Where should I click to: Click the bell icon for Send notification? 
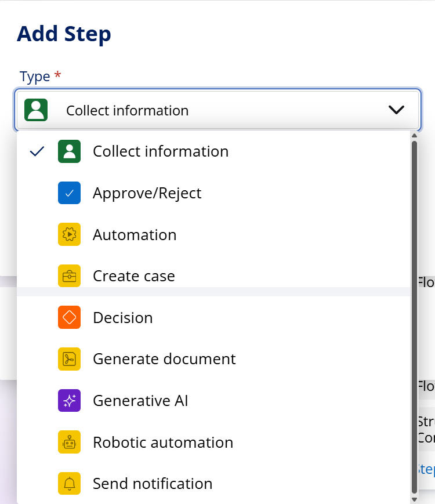(69, 484)
